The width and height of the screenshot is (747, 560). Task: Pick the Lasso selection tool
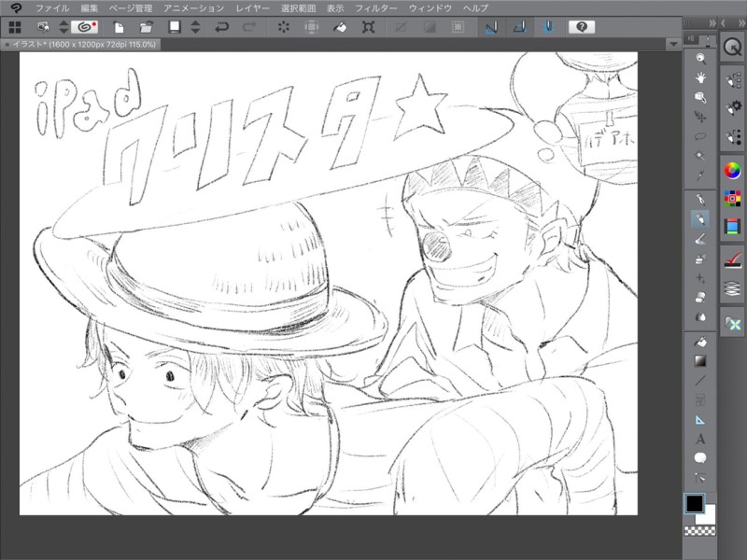click(x=700, y=136)
